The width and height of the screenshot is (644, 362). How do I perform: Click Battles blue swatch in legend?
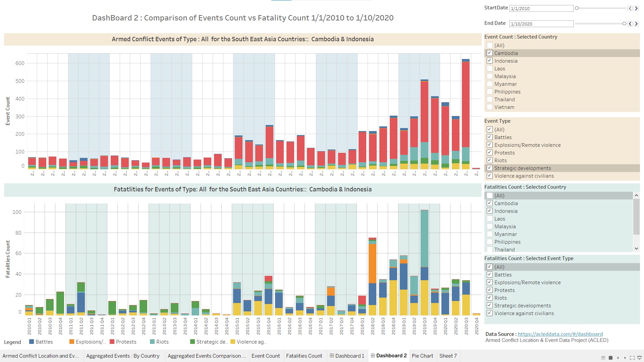point(32,342)
